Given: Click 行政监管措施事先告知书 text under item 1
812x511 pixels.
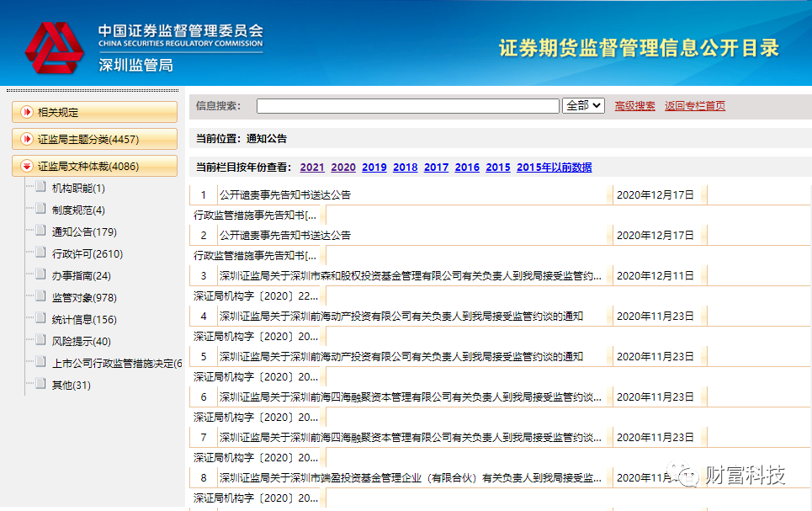Looking at the screenshot, I should point(255,215).
